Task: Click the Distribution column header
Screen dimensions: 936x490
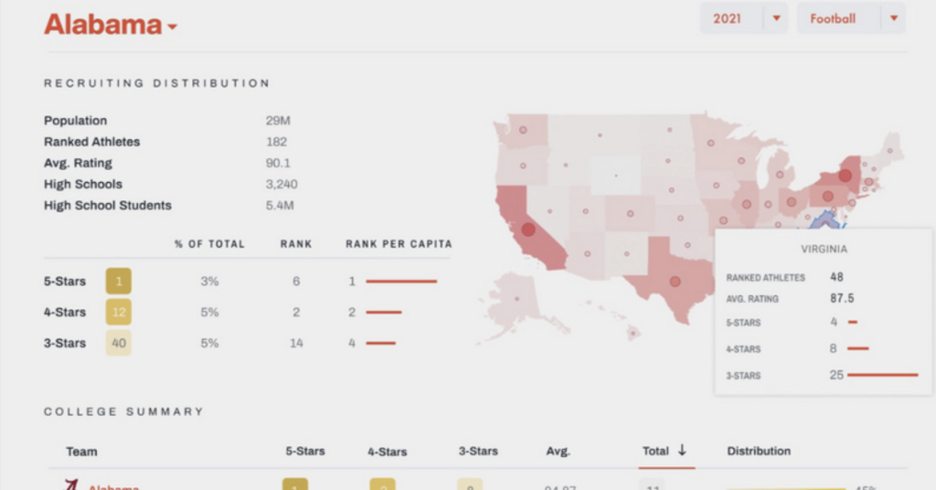Action: [x=758, y=452]
